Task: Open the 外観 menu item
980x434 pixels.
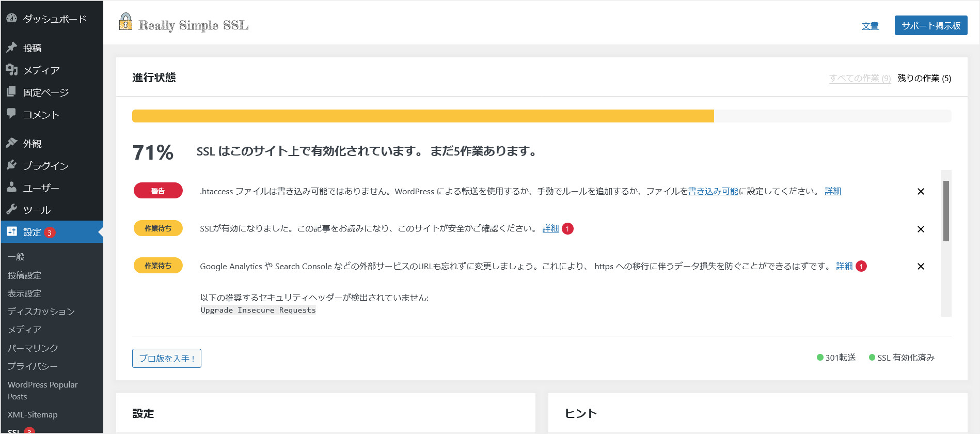Action: click(52, 144)
